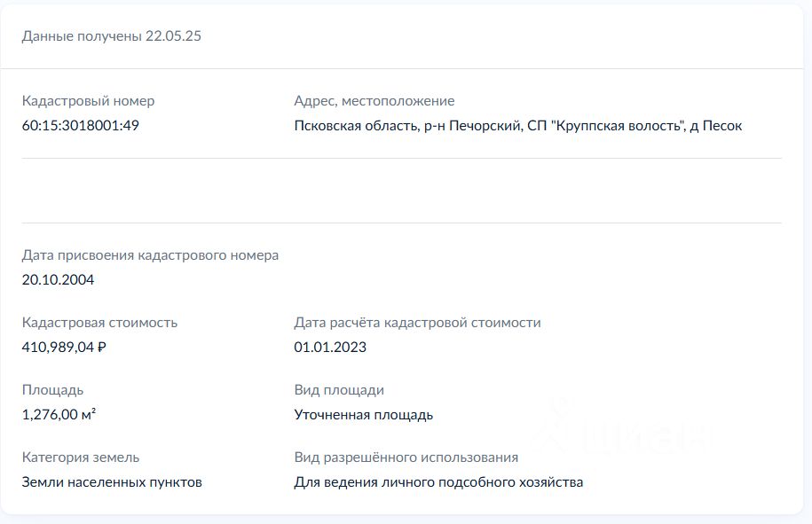Click area value 1,276,00 м²
Screen dimensions: 812x524
click(x=59, y=414)
